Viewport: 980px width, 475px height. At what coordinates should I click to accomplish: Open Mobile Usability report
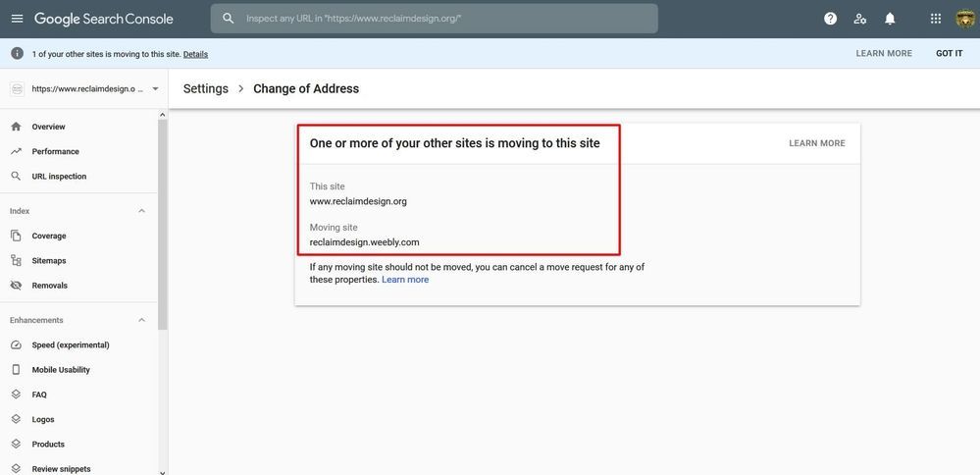tap(61, 369)
